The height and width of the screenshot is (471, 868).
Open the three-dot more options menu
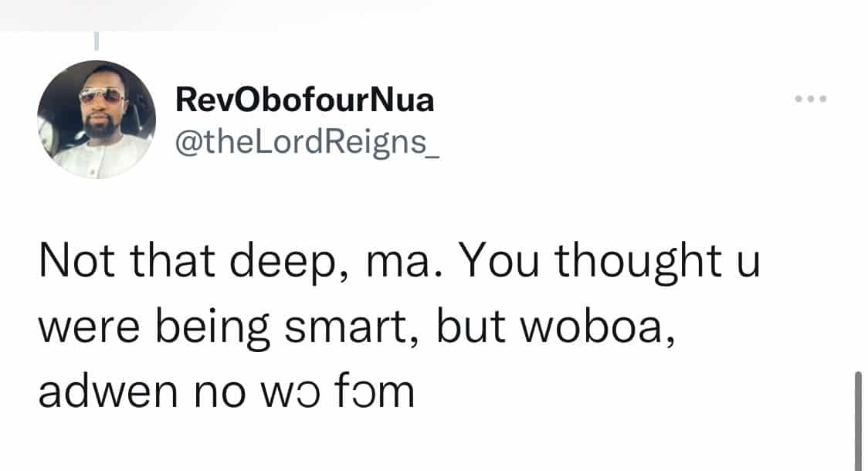[x=810, y=99]
